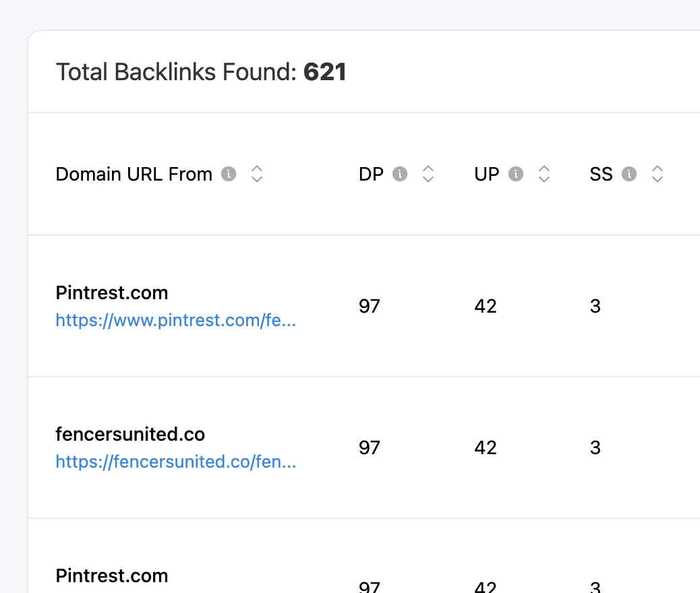Image resolution: width=700 pixels, height=593 pixels.
Task: Click the UP header label
Action: pyautogui.click(x=487, y=174)
